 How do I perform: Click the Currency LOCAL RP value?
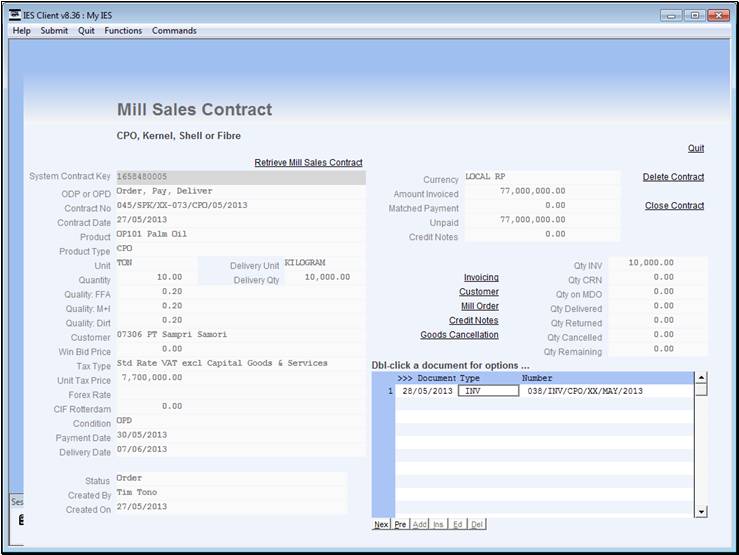tap(485, 177)
